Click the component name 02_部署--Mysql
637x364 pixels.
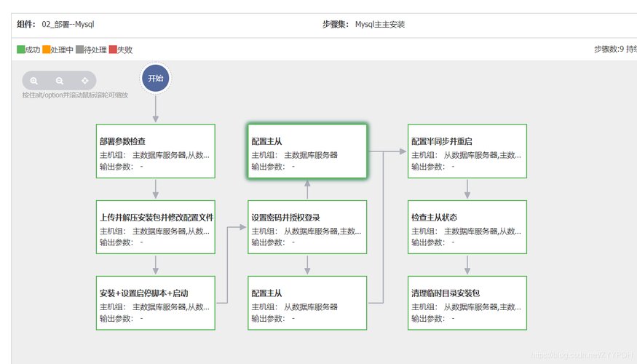coord(68,24)
